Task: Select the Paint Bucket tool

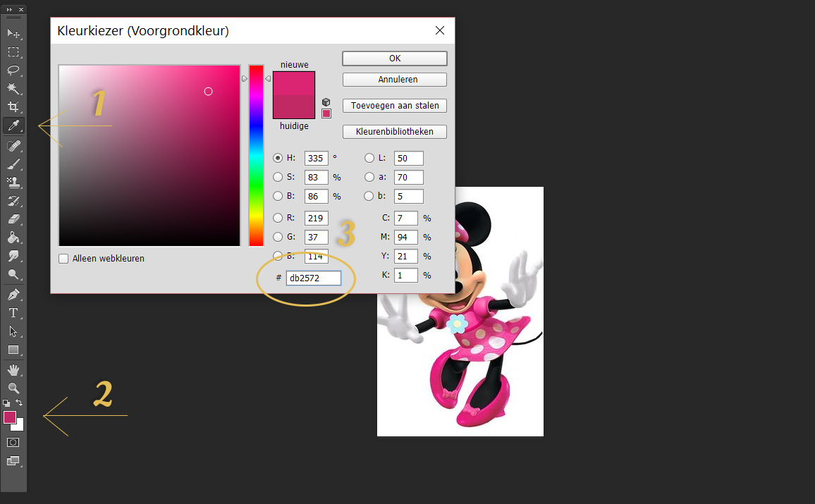Action: pos(13,238)
